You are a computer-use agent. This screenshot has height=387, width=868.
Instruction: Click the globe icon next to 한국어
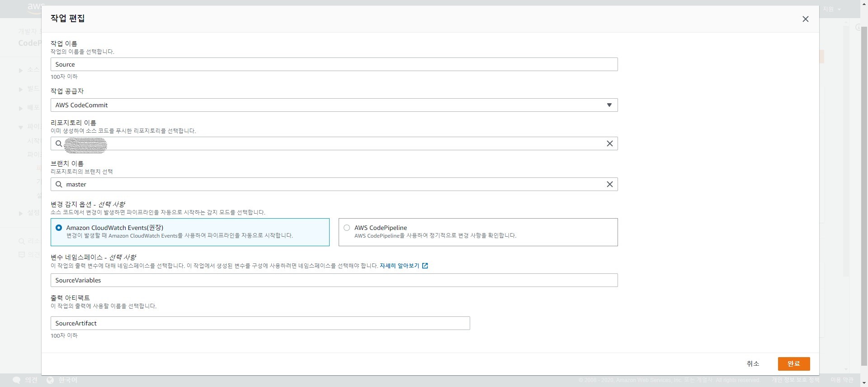click(x=50, y=380)
